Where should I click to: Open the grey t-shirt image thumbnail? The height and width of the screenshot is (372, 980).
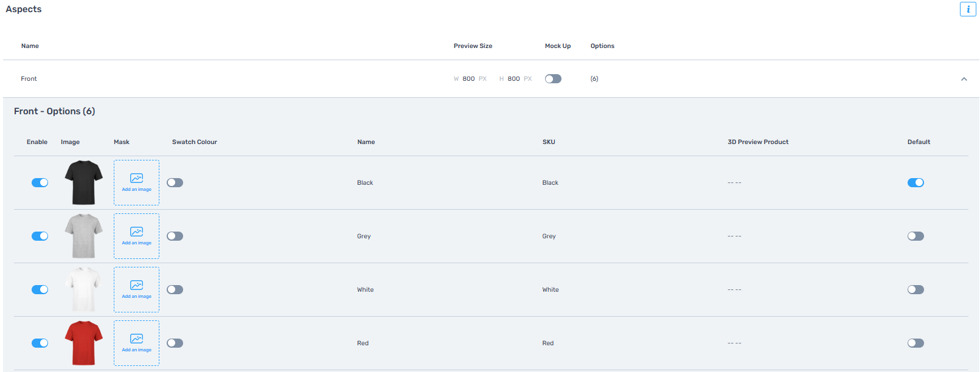point(84,236)
